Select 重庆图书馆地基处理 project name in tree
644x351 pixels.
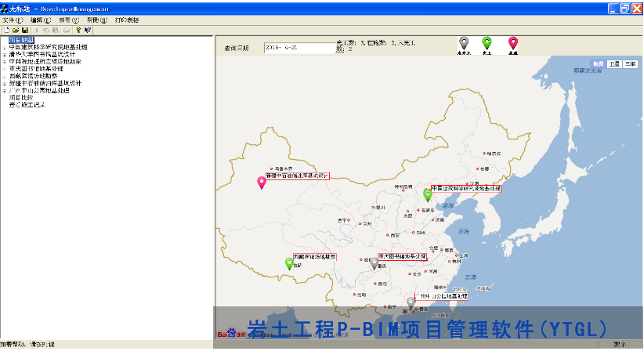coord(36,69)
